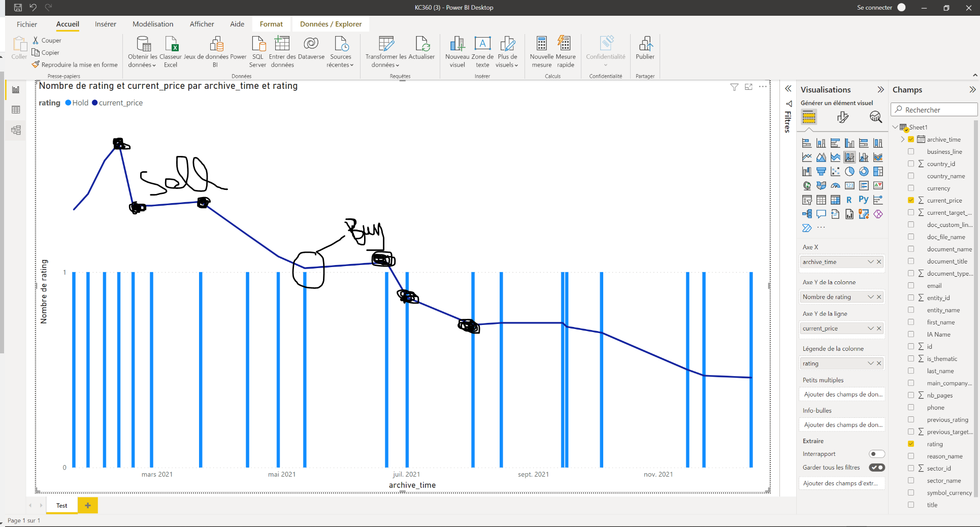This screenshot has height=527, width=980.
Task: Click the Obtenir les données icon
Action: [143, 44]
